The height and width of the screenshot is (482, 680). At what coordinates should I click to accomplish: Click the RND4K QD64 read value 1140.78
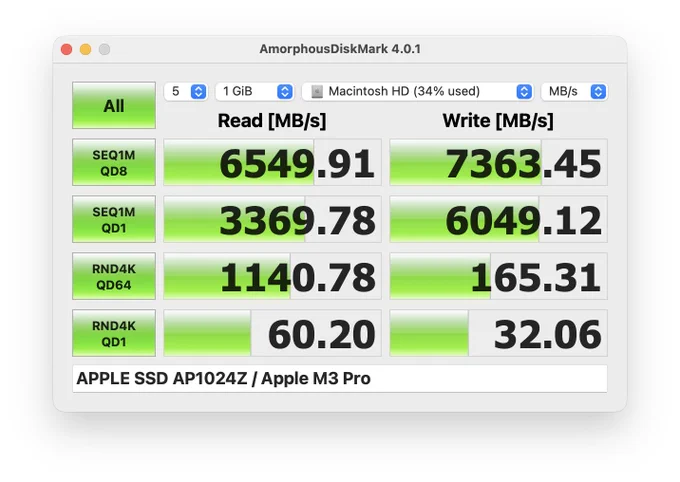click(x=272, y=276)
